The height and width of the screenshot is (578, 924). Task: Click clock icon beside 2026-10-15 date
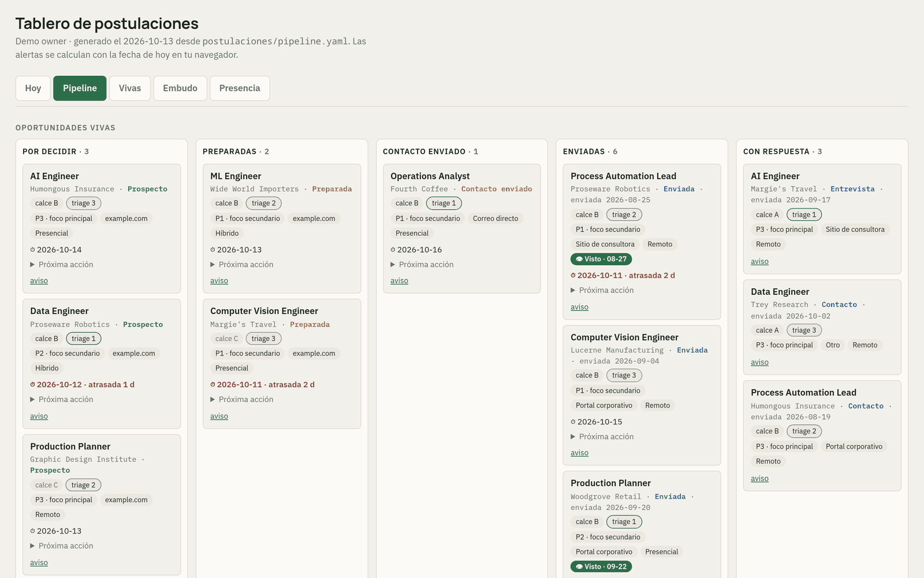[x=573, y=422]
